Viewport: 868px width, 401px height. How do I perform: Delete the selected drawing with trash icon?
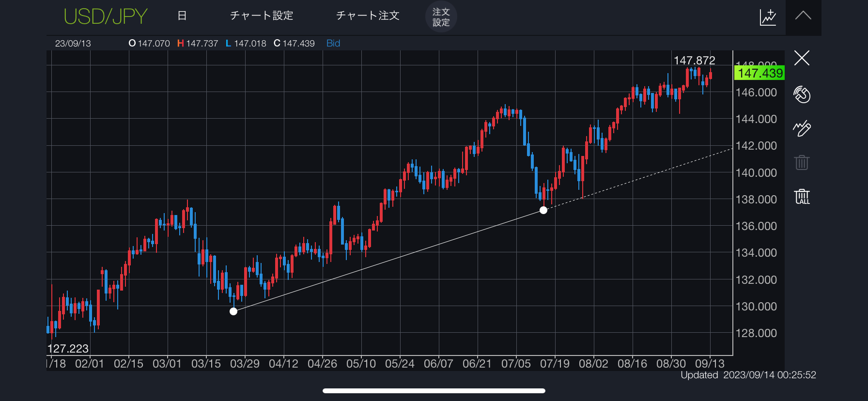802,162
